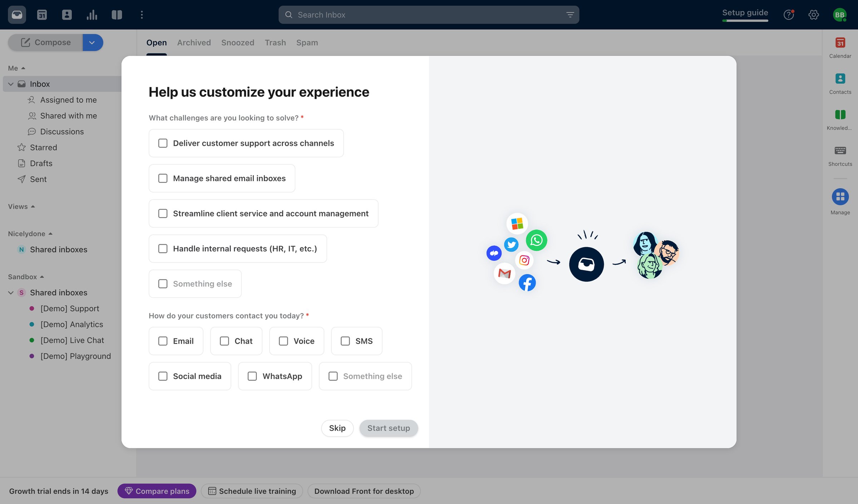Open search filter options icon
Screen dimensions: 858x504
(x=570, y=15)
